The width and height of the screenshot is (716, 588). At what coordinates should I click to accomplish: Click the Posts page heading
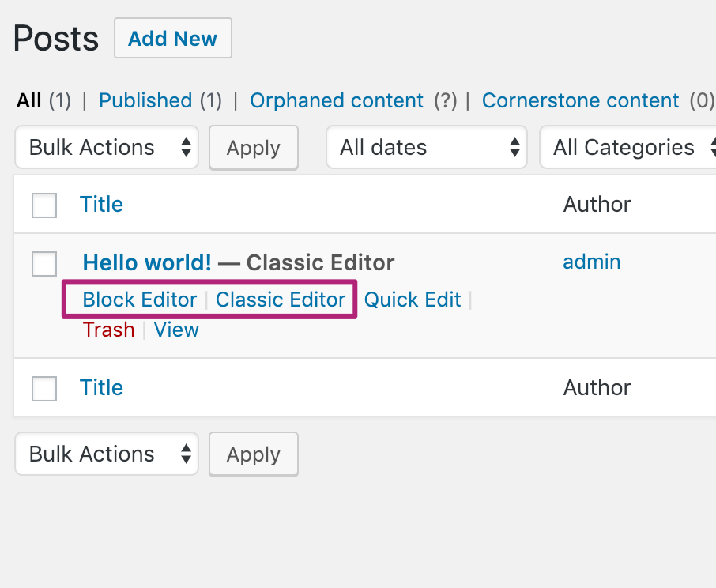[55, 39]
